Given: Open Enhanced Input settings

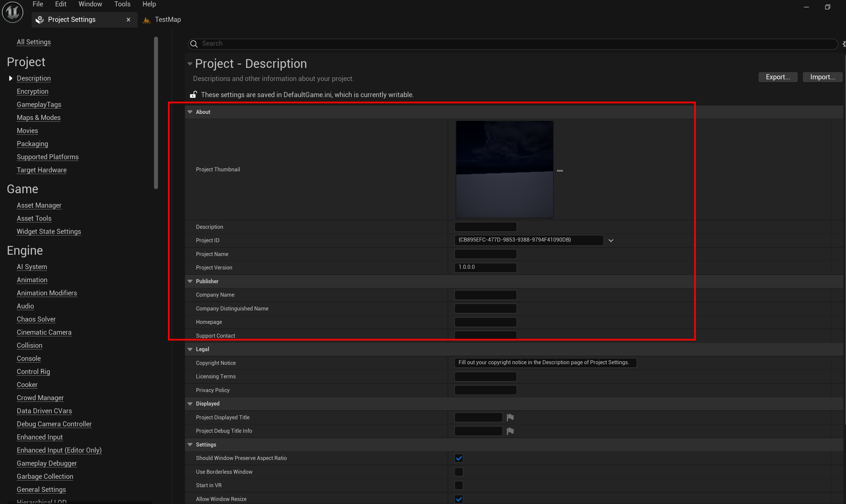Looking at the screenshot, I should [40, 437].
